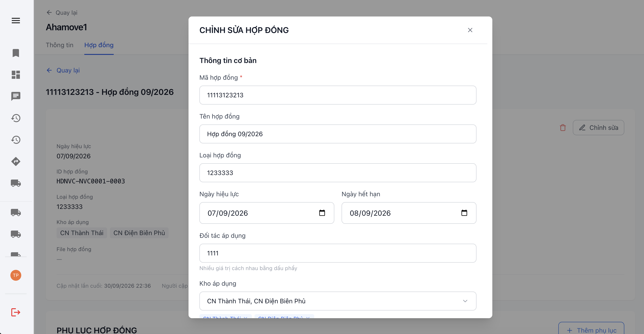Click the upper history clock icon
This screenshot has width=644, height=334.
coord(16,118)
